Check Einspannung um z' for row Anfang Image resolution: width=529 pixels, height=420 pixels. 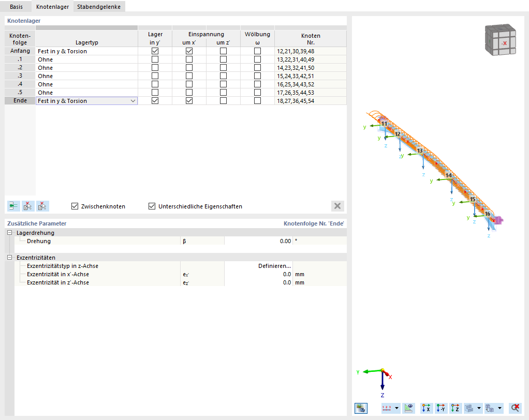click(x=223, y=51)
